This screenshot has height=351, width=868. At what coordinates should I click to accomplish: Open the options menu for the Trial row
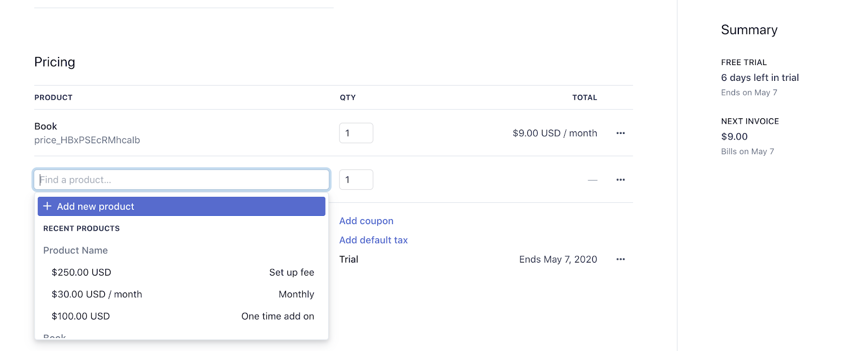click(621, 259)
